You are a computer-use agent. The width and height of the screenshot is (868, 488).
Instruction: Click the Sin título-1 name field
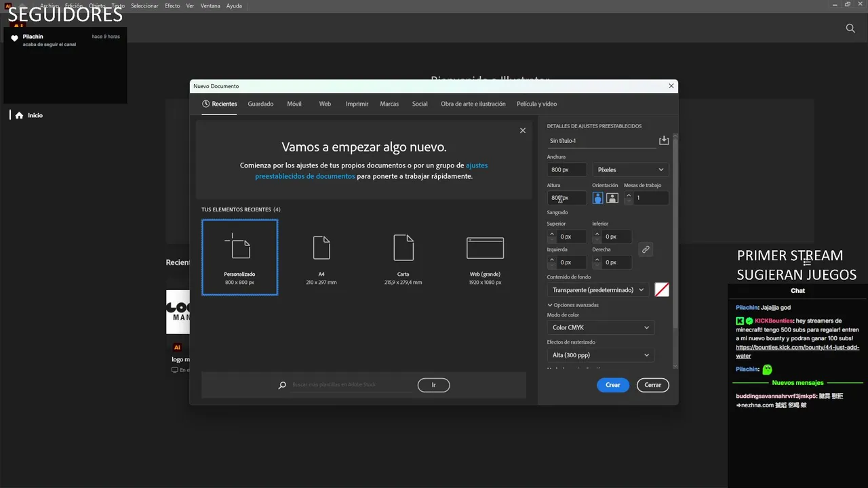click(x=601, y=141)
